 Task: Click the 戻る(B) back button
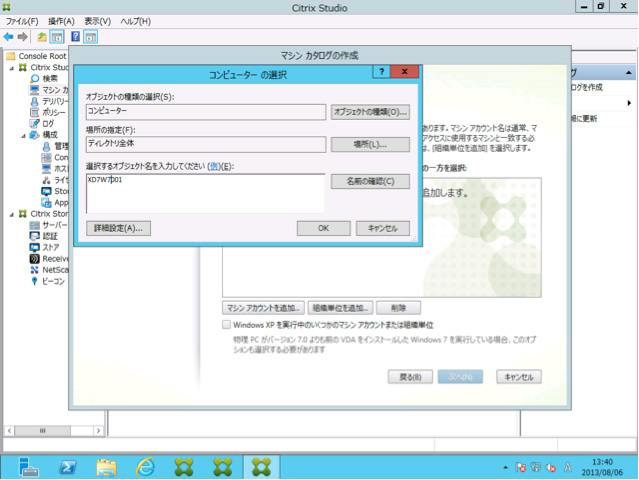(x=410, y=377)
